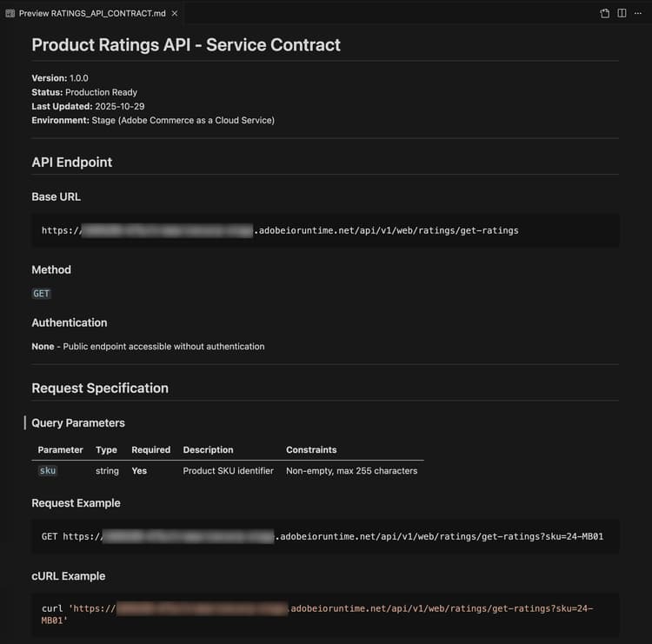Click the Required column header in table
Image resolution: width=652 pixels, height=644 pixels.
pyautogui.click(x=150, y=450)
